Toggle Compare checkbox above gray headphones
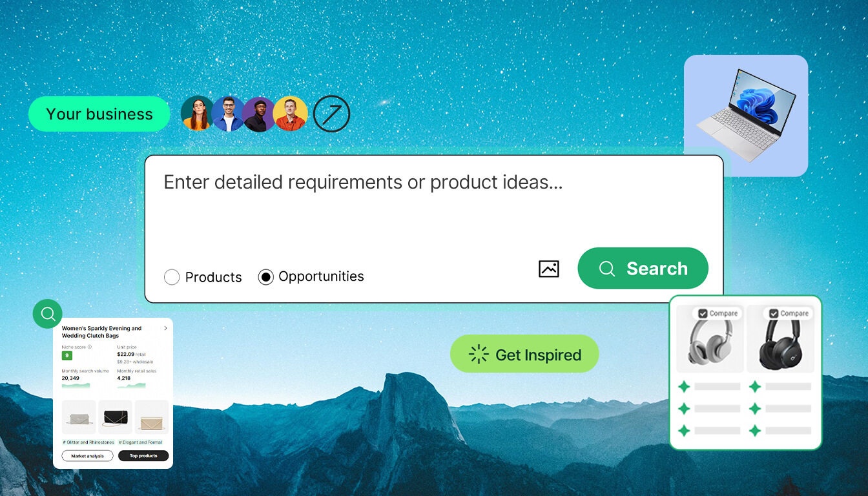This screenshot has width=868, height=496. (x=703, y=313)
